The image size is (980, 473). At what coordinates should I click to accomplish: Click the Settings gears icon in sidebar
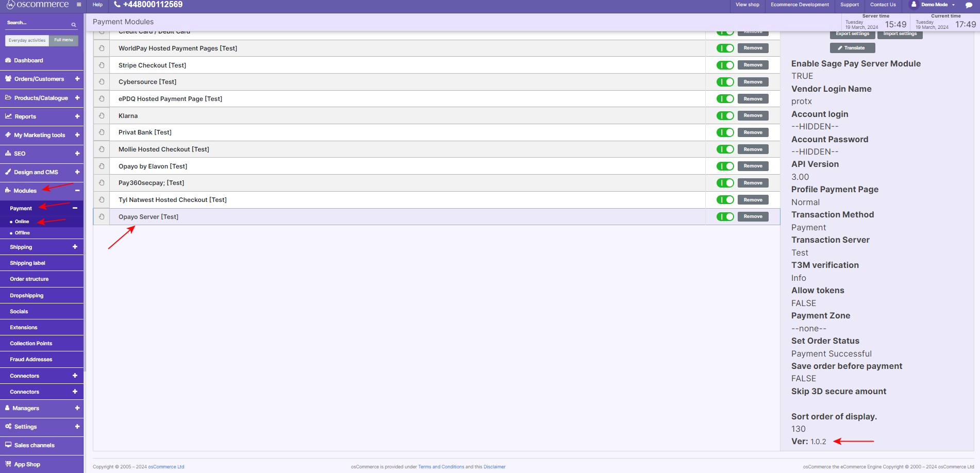point(8,427)
